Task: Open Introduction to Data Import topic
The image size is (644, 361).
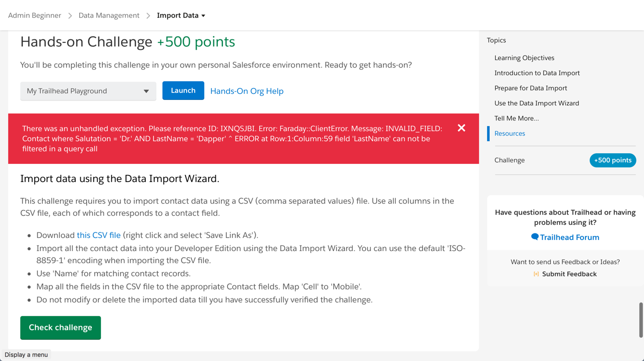Action: click(537, 73)
